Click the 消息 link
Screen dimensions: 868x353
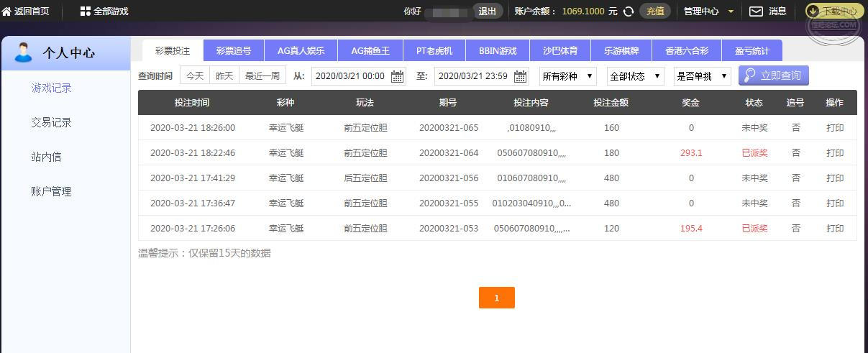tap(777, 12)
